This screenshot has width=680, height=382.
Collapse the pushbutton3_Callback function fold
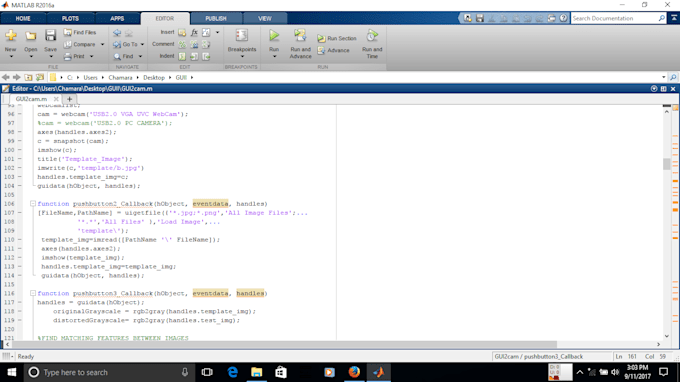coord(33,293)
